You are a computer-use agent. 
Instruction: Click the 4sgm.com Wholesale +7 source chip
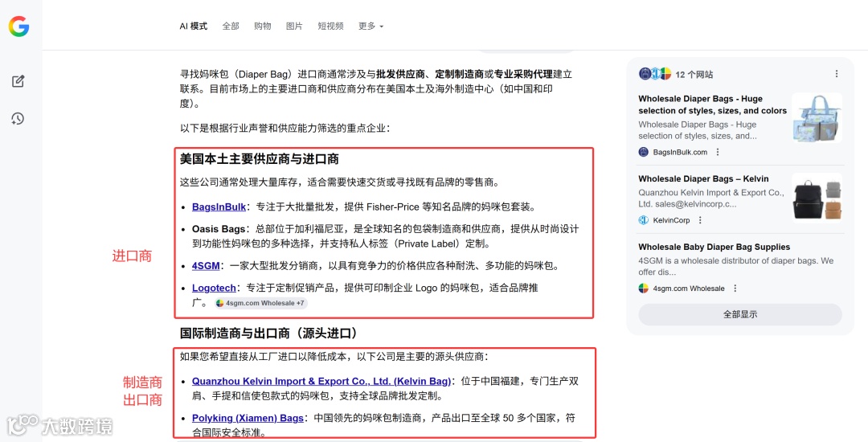(x=260, y=303)
